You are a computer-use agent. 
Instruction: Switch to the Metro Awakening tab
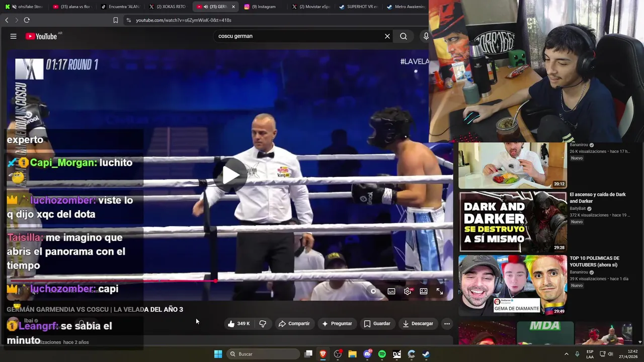(406, 7)
